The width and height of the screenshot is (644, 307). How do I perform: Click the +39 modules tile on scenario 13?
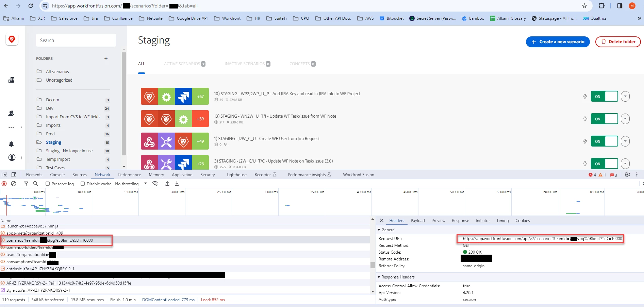point(200,119)
